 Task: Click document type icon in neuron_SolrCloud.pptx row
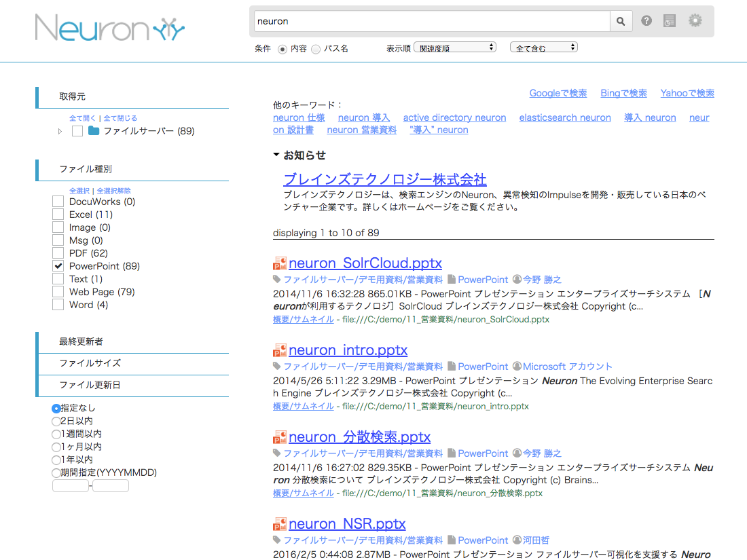pos(451,279)
